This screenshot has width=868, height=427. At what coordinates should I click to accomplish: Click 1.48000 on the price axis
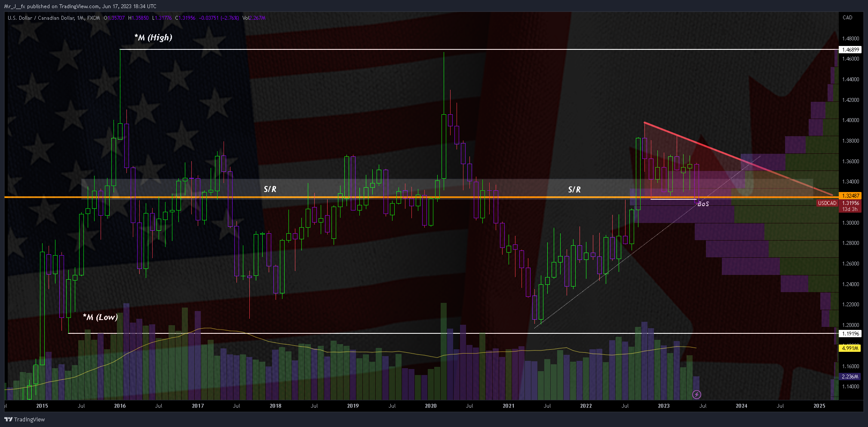(851, 38)
